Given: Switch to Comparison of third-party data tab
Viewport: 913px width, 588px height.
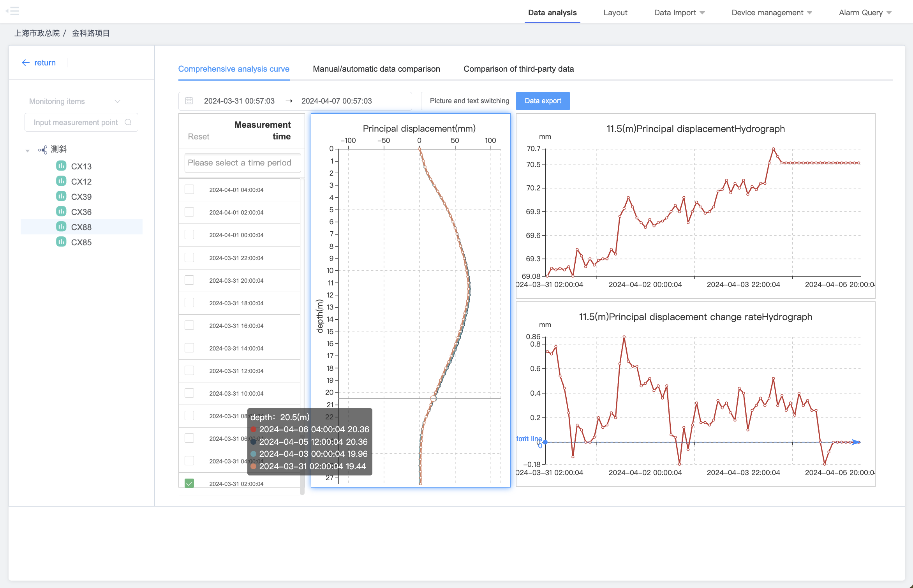Looking at the screenshot, I should [518, 69].
